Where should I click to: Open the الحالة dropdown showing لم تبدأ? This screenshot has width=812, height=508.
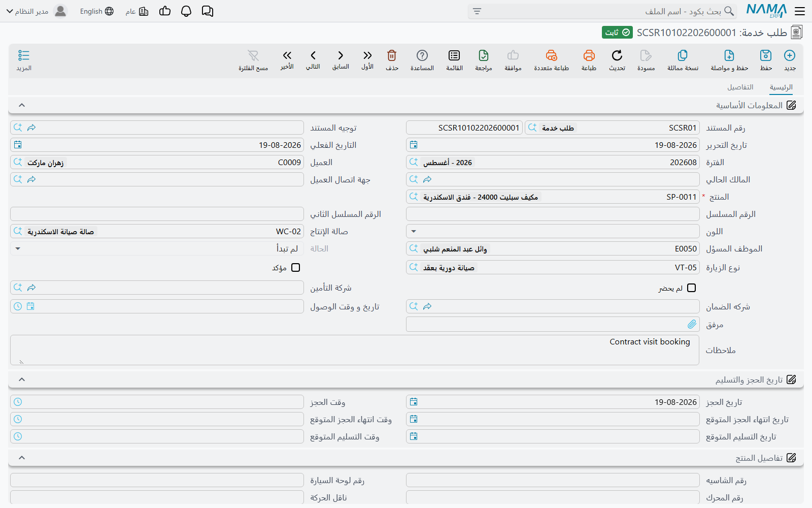click(18, 249)
